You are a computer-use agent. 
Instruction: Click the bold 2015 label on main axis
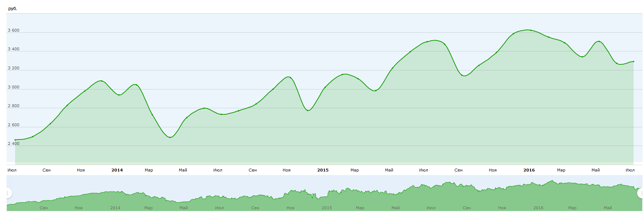click(x=323, y=170)
